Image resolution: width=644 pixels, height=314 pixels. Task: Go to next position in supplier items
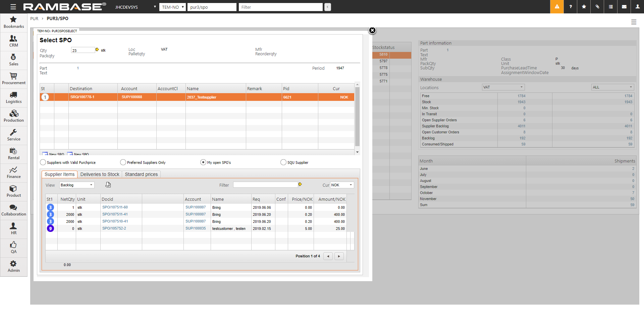(x=339, y=256)
